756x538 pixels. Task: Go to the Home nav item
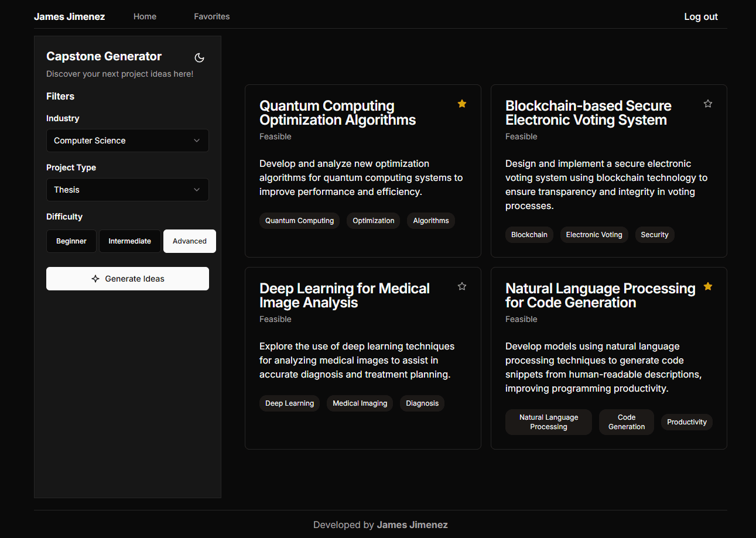[145, 16]
